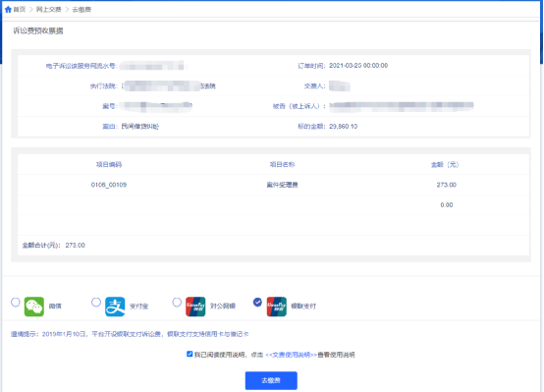
Task: Click the 0.00 amount cell
Action: (x=447, y=205)
